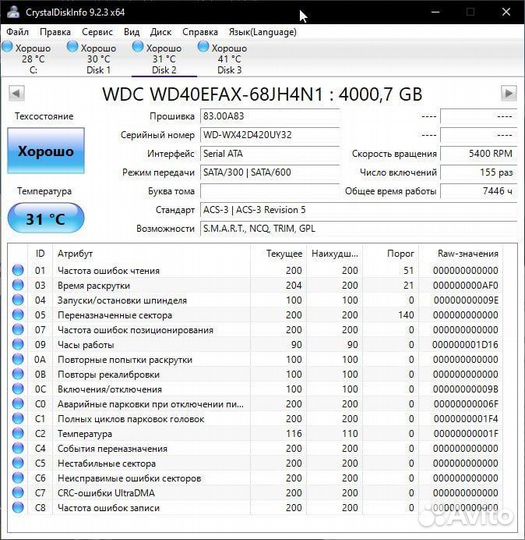Viewport: 525px width, 540px height.
Task: Click status icon of attribute 07 row
Action: tap(18, 329)
